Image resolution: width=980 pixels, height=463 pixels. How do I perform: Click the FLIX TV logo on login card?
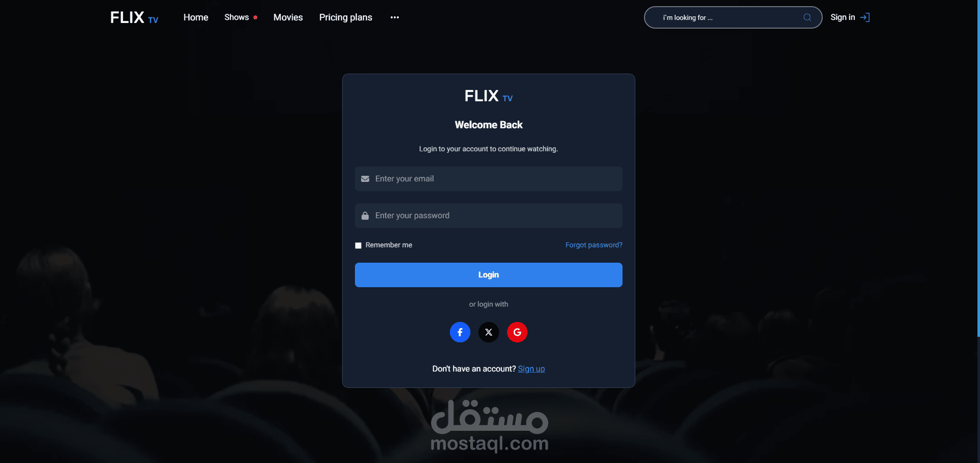(x=489, y=96)
